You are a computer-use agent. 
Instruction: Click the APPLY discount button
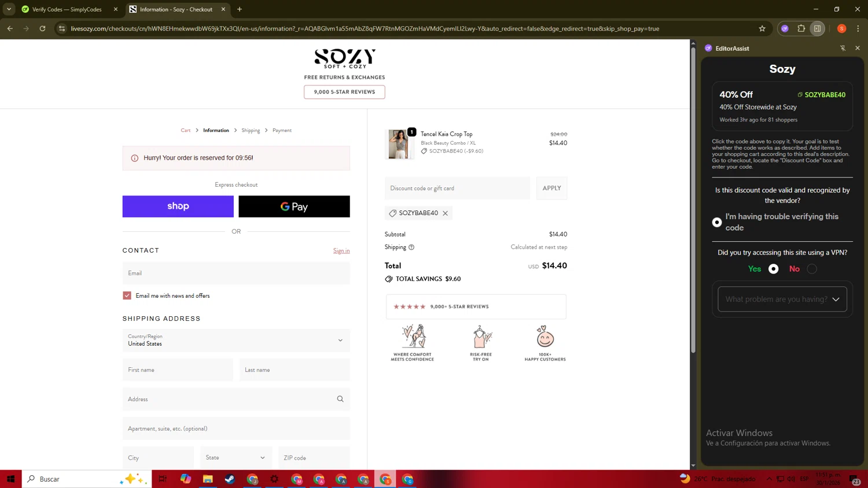(551, 188)
